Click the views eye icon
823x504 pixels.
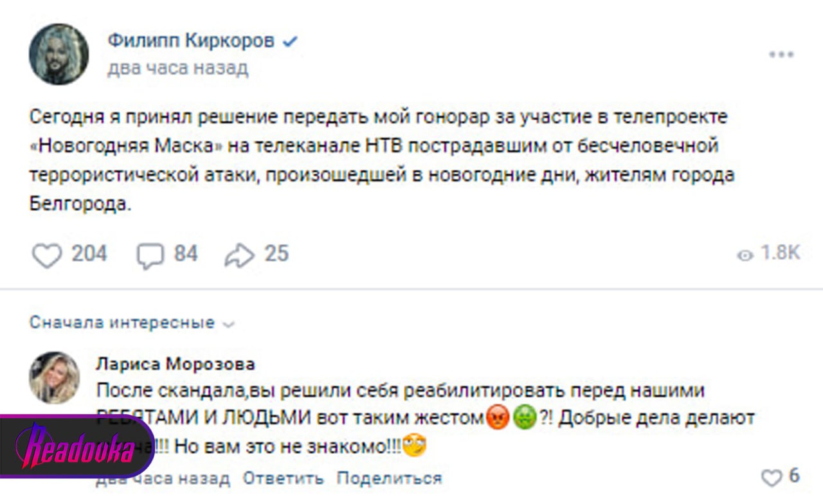point(745,255)
